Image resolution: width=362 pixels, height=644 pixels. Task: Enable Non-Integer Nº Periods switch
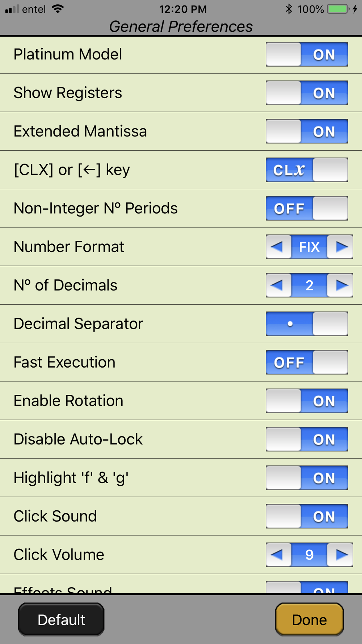click(307, 208)
